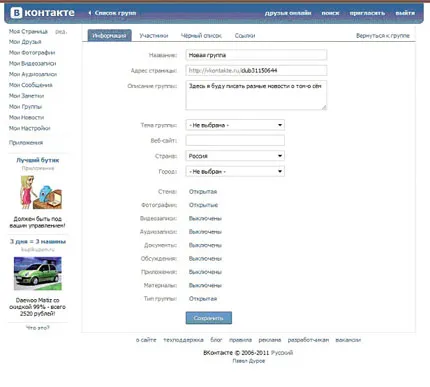Image resolution: width=430 pixels, height=387 pixels.
Task: Open Приложения in sidebar
Action: 26,143
